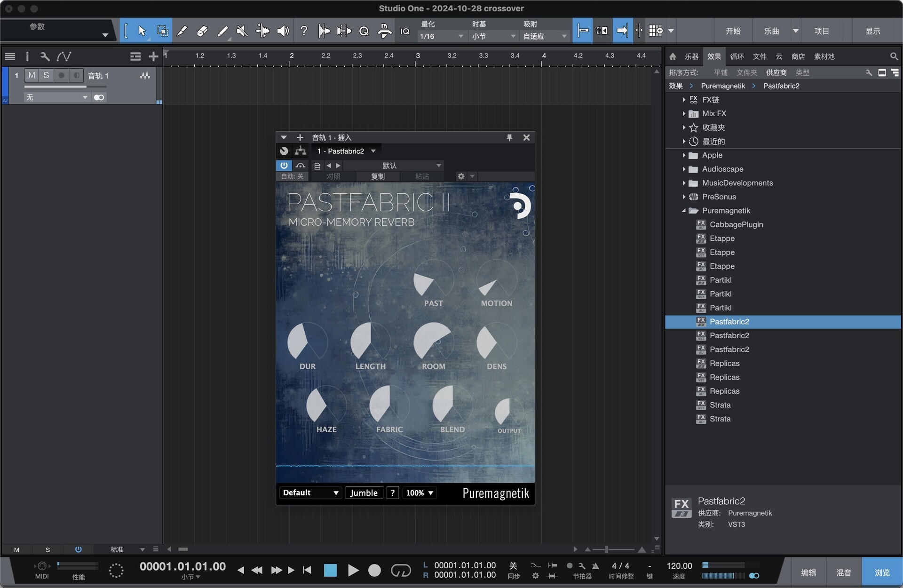Screen dimensions: 903x588
Task: Toggle the metronome icon in transport
Action: [595, 566]
